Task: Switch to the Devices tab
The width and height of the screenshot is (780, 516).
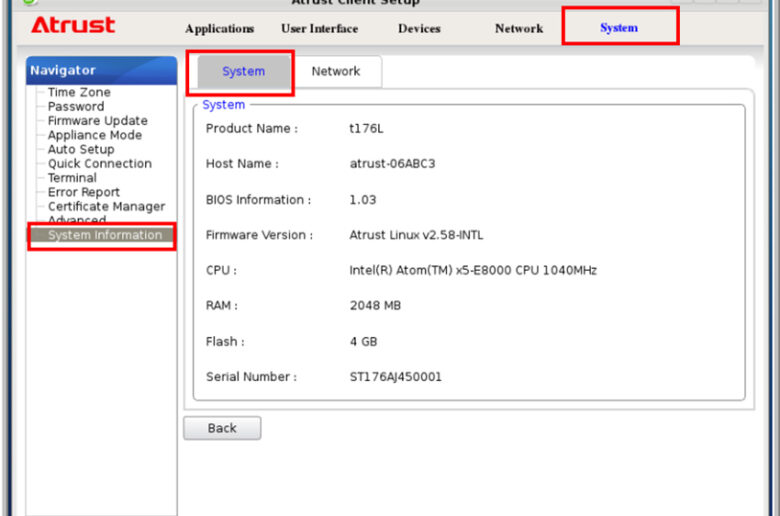Action: pos(419,28)
